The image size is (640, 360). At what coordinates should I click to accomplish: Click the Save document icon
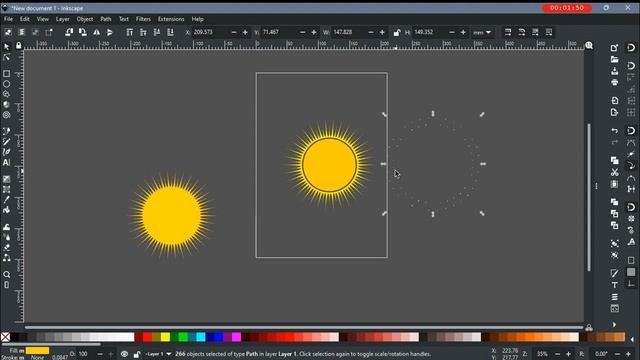[615, 71]
